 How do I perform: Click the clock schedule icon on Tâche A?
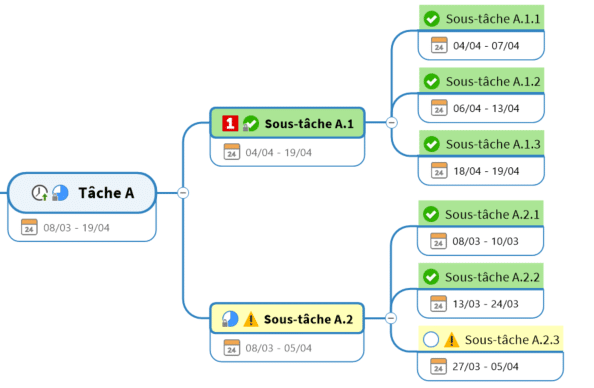(39, 193)
